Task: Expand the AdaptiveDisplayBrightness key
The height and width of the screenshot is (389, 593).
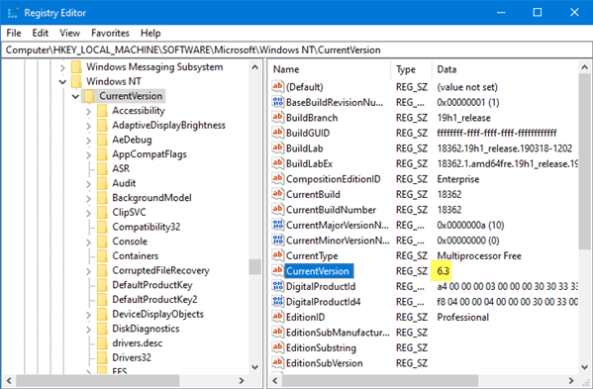Action: [x=88, y=126]
